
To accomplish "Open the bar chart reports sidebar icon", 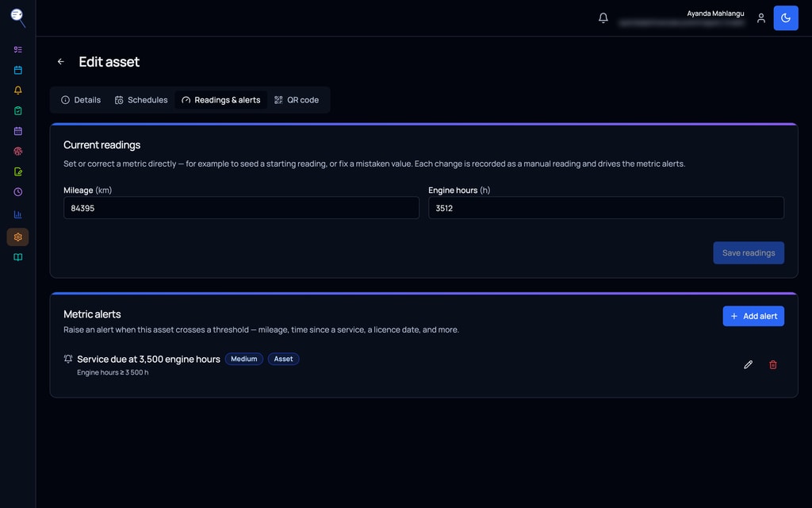I will (17, 214).
